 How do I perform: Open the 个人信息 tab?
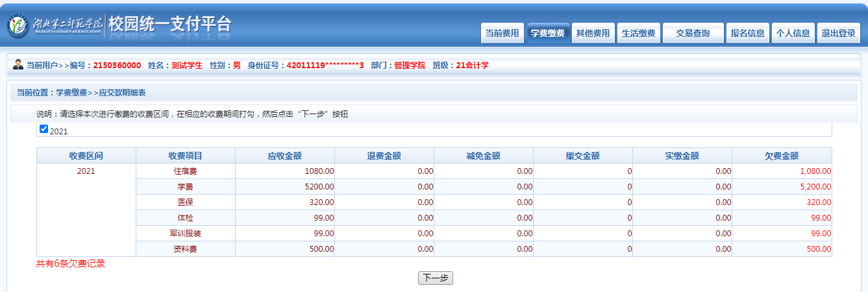pyautogui.click(x=793, y=33)
